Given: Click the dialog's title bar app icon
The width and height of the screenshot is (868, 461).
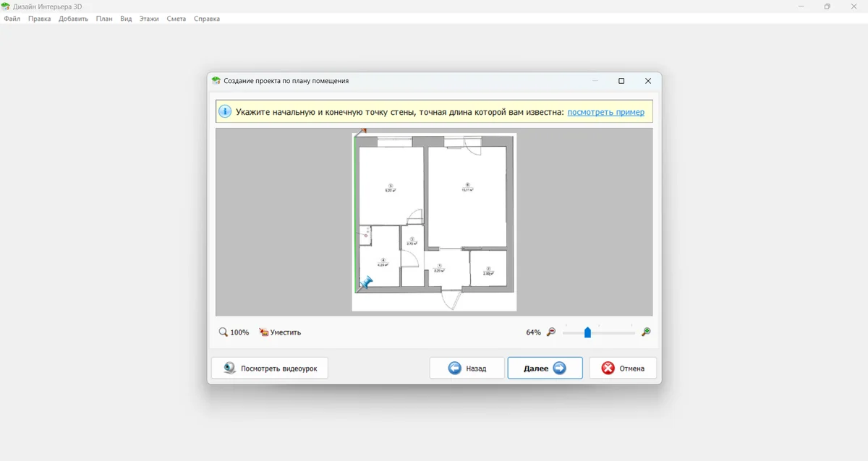Looking at the screenshot, I should click(216, 81).
